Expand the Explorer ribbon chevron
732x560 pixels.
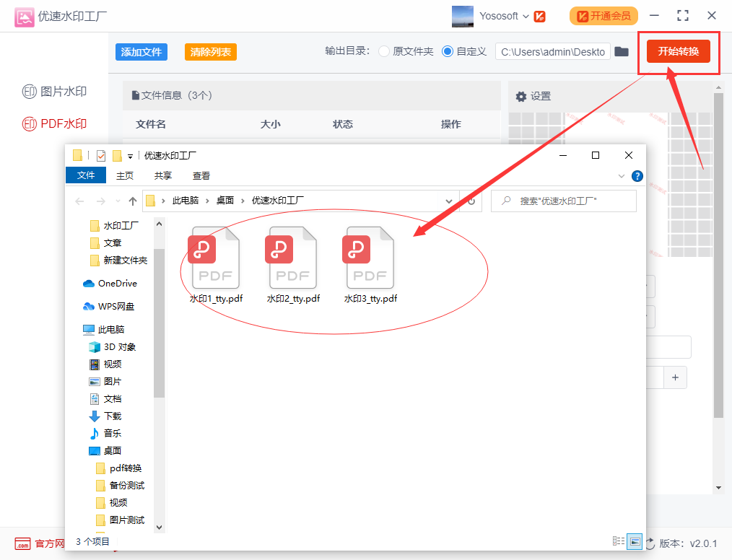point(622,176)
